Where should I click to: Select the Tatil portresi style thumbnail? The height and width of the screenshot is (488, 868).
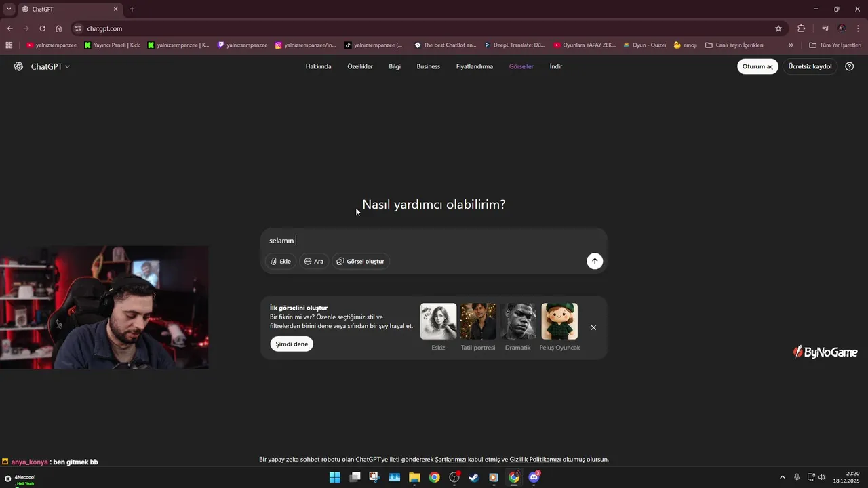pos(478,321)
